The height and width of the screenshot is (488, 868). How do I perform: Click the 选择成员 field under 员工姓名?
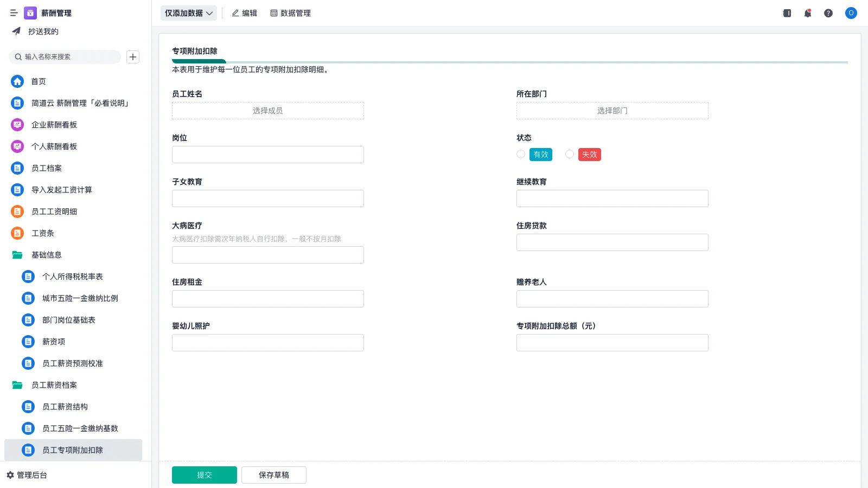(x=267, y=110)
